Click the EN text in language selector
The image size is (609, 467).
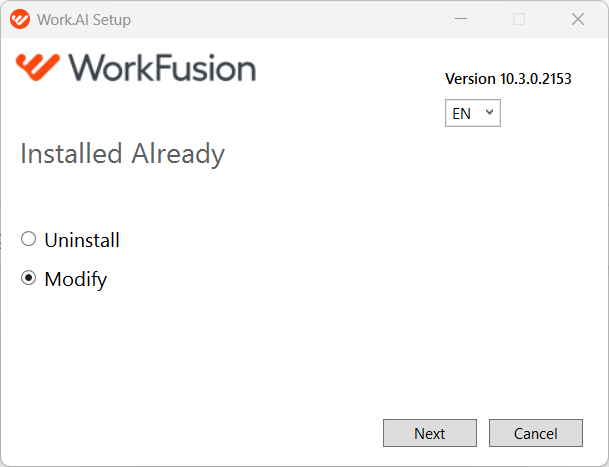tap(461, 114)
